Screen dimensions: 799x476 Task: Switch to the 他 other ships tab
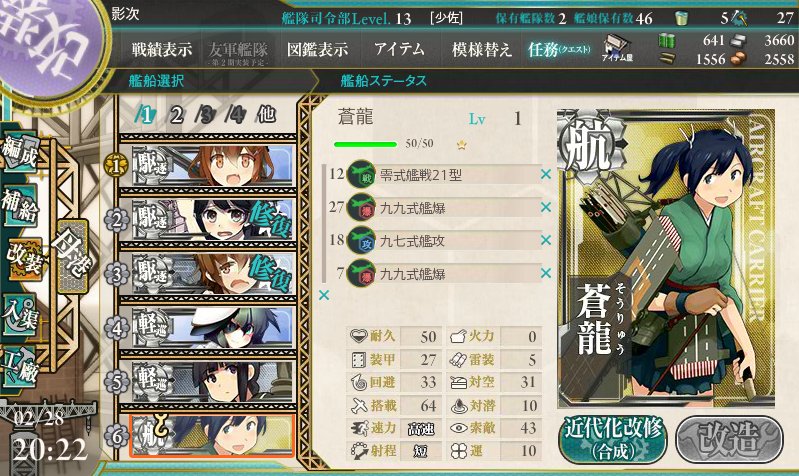(267, 115)
